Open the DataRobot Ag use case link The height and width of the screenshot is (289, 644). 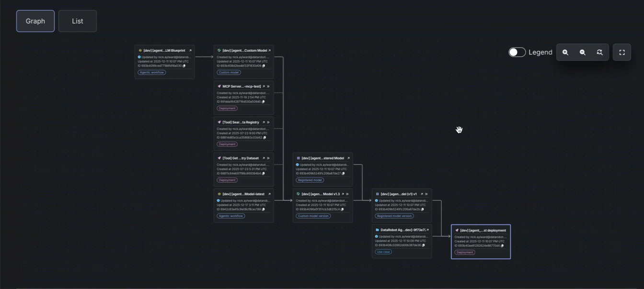pyautogui.click(x=427, y=230)
